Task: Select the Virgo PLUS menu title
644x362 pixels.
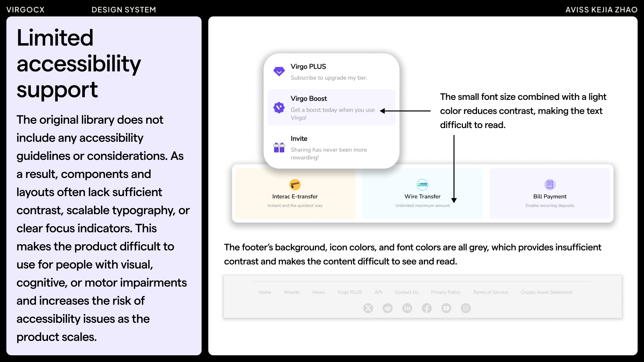Action: coord(308,67)
